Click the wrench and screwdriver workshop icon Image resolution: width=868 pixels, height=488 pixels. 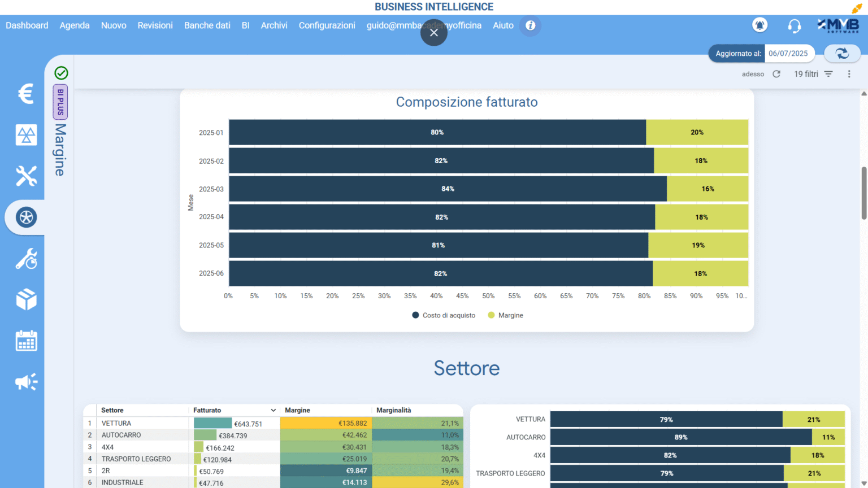coord(26,176)
